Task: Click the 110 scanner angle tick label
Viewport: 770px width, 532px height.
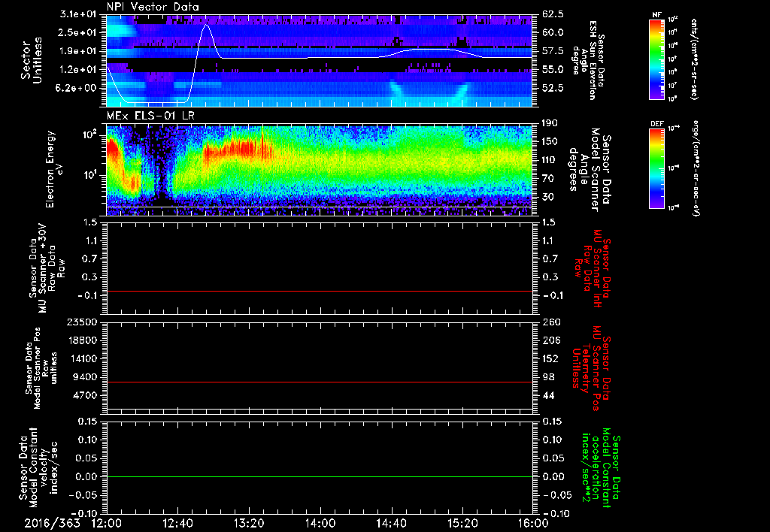Action: tap(550, 160)
